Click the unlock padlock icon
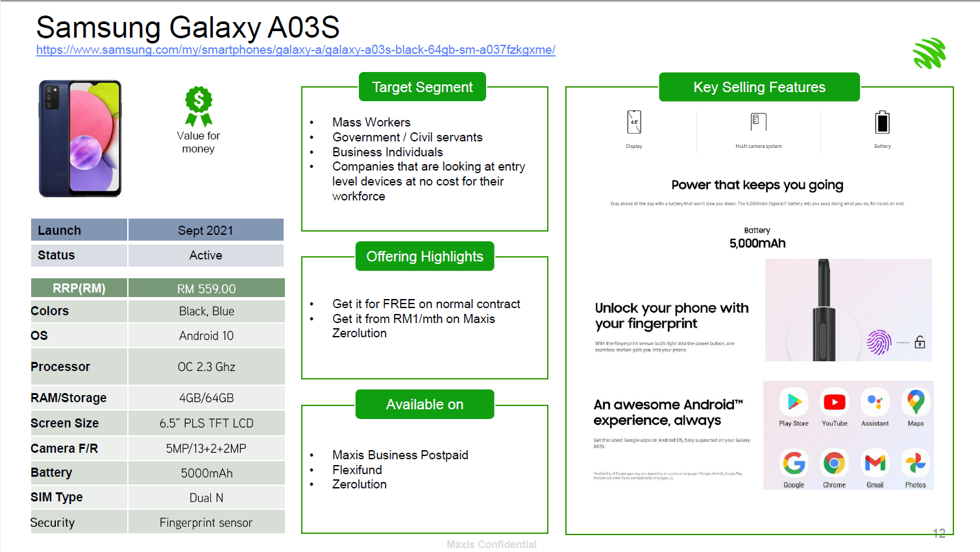Screen dimensions: 980x552 pos(920,342)
